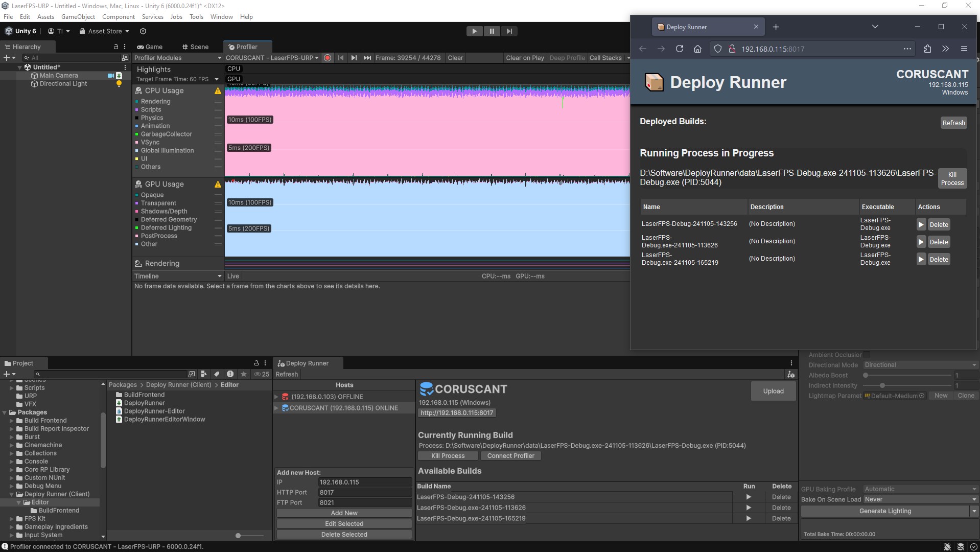Jump to the current profiler frame
This screenshot has width=980, height=552.
click(367, 58)
